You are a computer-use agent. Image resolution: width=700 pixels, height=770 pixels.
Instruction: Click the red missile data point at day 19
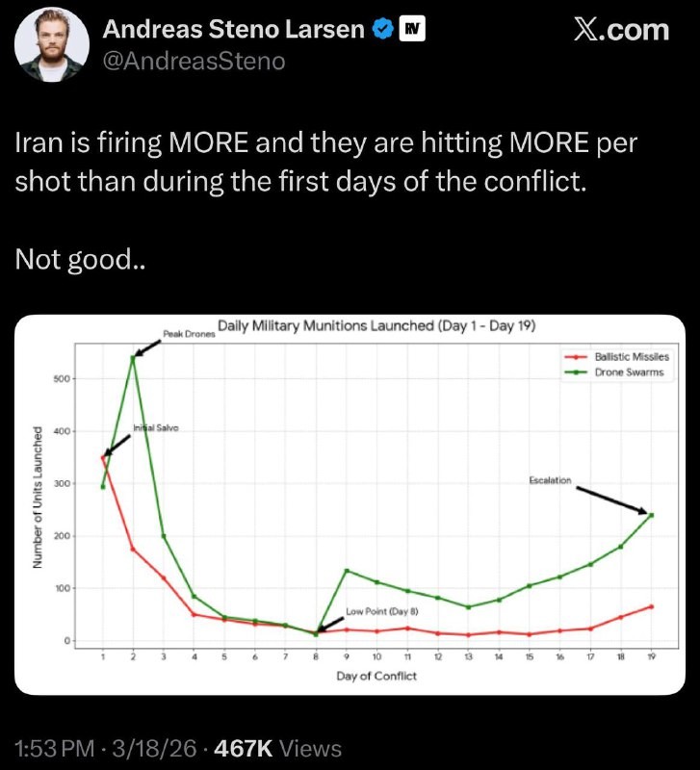[652, 606]
